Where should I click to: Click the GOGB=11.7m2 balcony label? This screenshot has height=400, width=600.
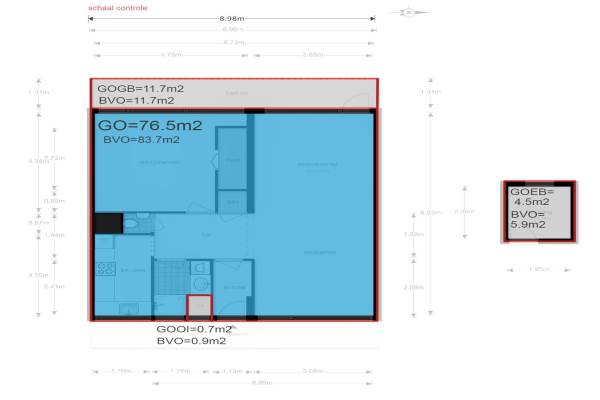coord(137,88)
